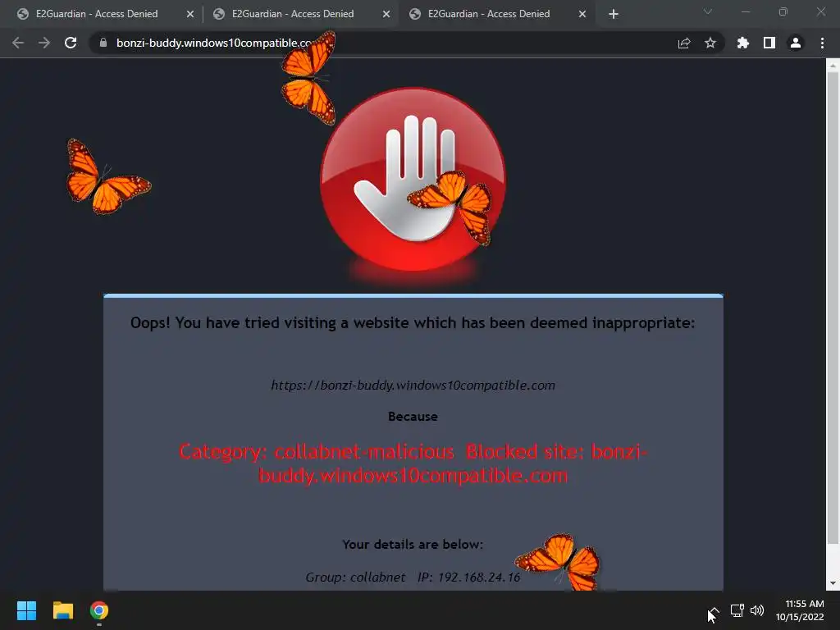
Task: Click the scrollbar up arrow
Action: pyautogui.click(x=833, y=66)
